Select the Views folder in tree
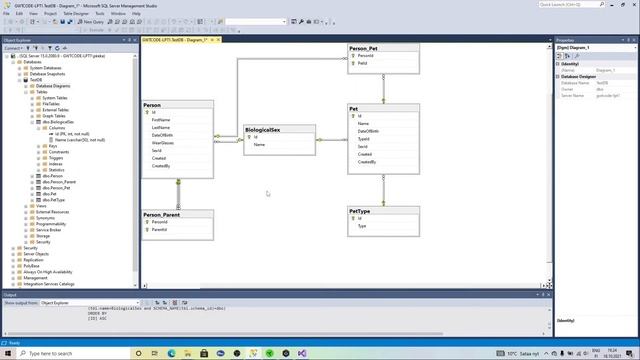Screen dimensions: 640x360 [x=41, y=206]
